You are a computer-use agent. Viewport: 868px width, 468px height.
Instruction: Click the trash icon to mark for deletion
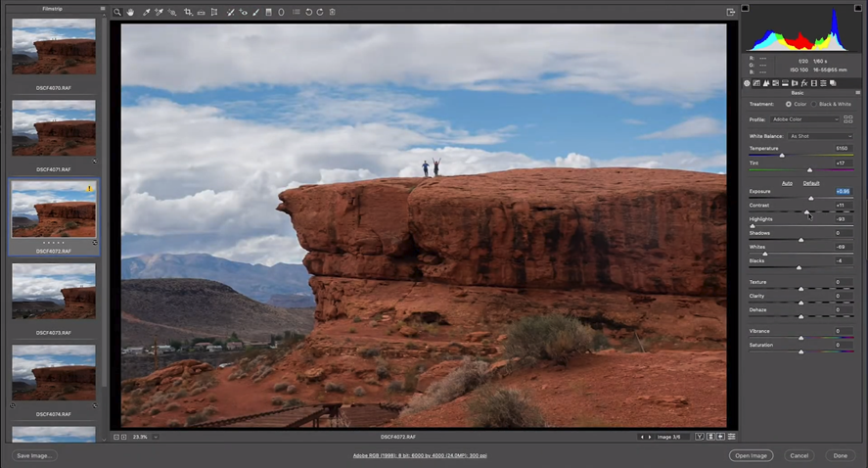(332, 12)
